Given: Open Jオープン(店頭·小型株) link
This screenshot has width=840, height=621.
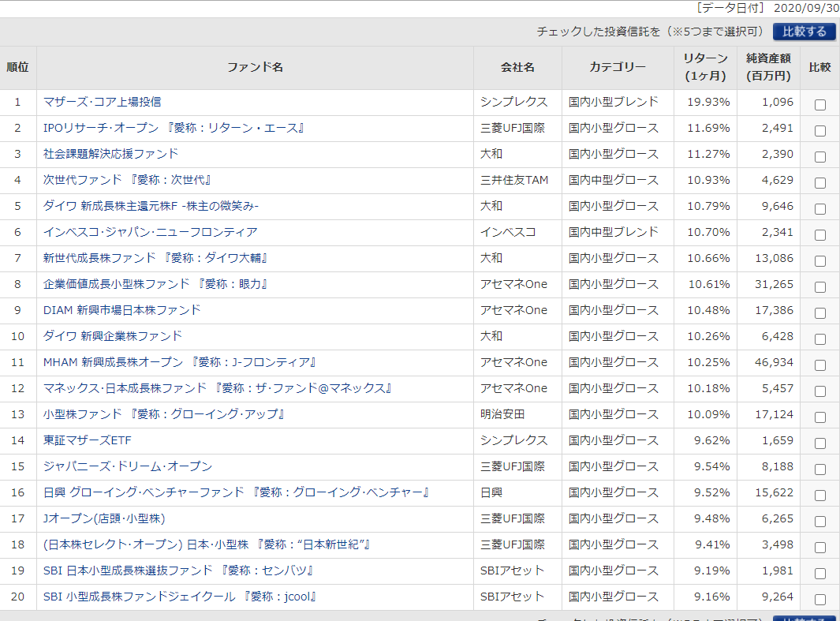Looking at the screenshot, I should pos(104,518).
